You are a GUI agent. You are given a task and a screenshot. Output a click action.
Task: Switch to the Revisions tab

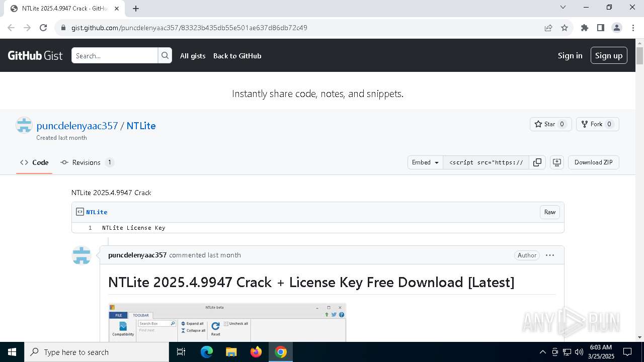[87, 162]
